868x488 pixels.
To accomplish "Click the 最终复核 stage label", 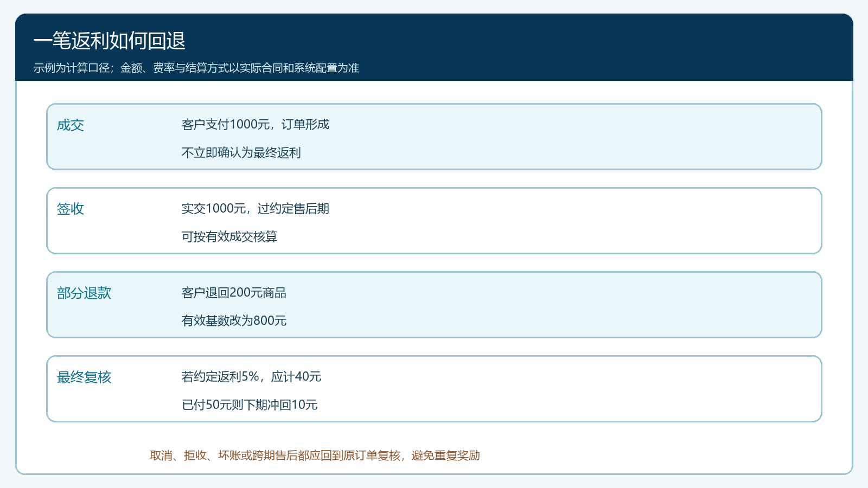I will click(x=84, y=377).
